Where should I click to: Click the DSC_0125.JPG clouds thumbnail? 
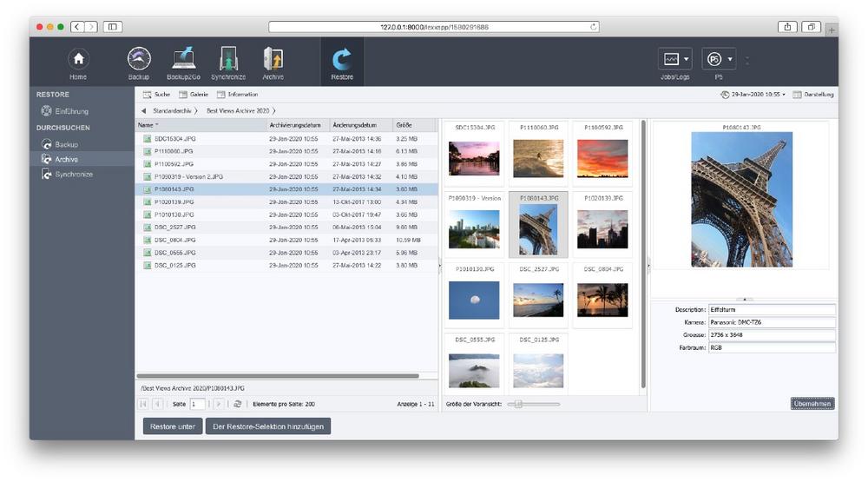538,371
